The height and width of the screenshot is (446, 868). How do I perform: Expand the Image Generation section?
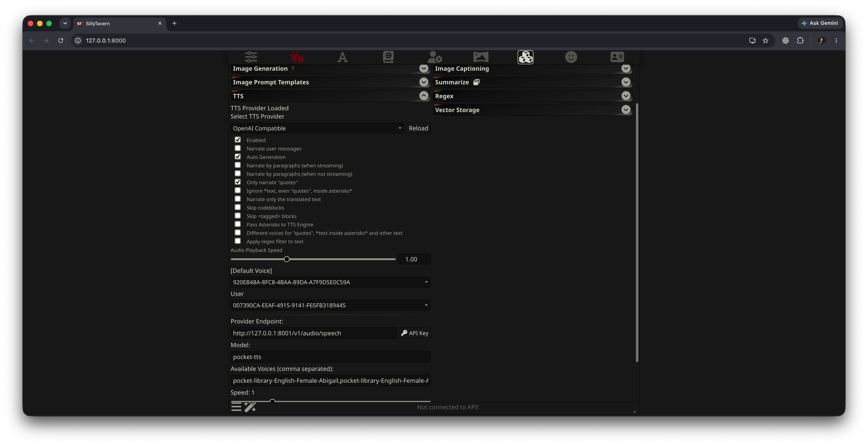click(424, 68)
